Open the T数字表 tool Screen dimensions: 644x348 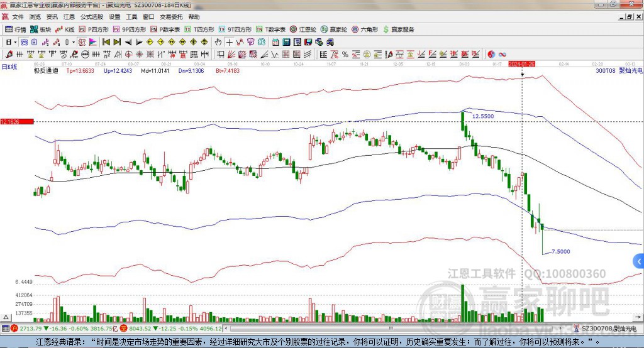pyautogui.click(x=270, y=30)
